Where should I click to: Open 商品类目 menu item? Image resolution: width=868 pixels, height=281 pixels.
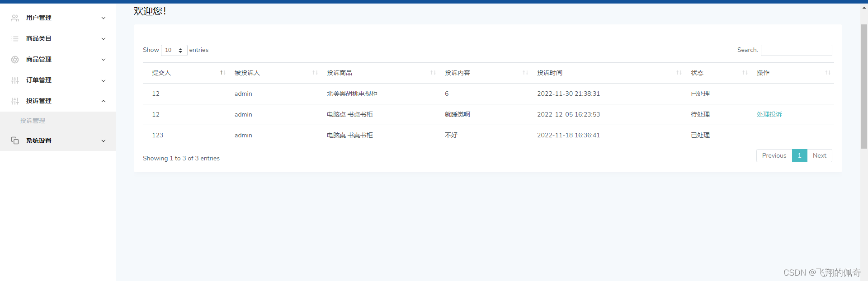pyautogui.click(x=58, y=38)
